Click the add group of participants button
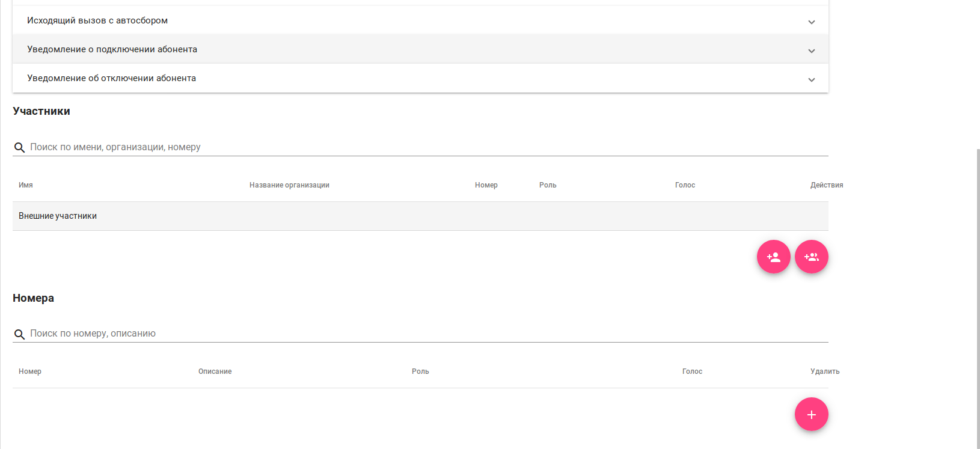Viewport: 980px width, 449px height. [811, 257]
